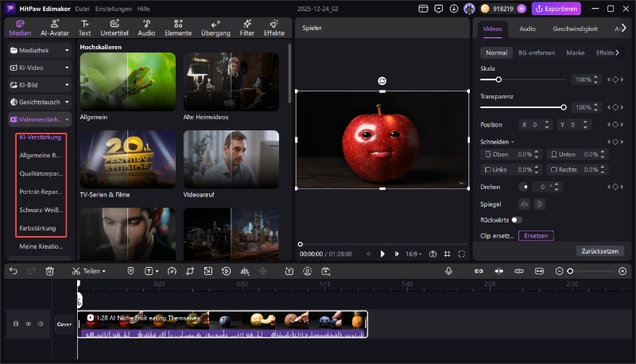Click the Exportieren button
The image size is (636, 364).
[556, 9]
